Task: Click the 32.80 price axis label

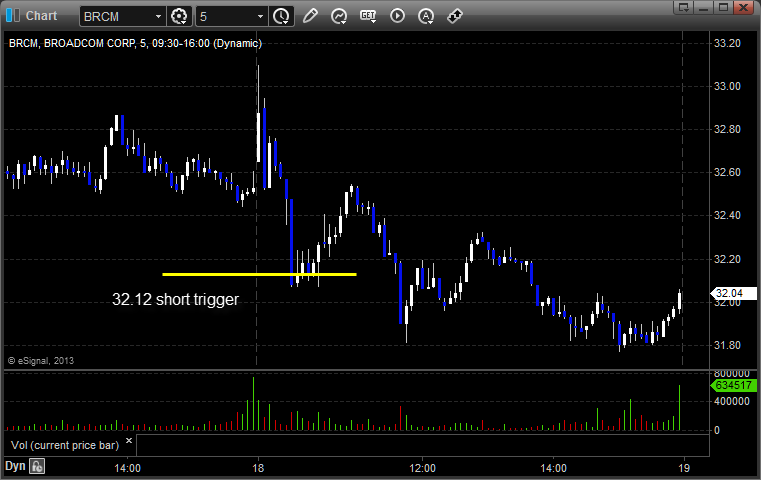Action: 728,129
